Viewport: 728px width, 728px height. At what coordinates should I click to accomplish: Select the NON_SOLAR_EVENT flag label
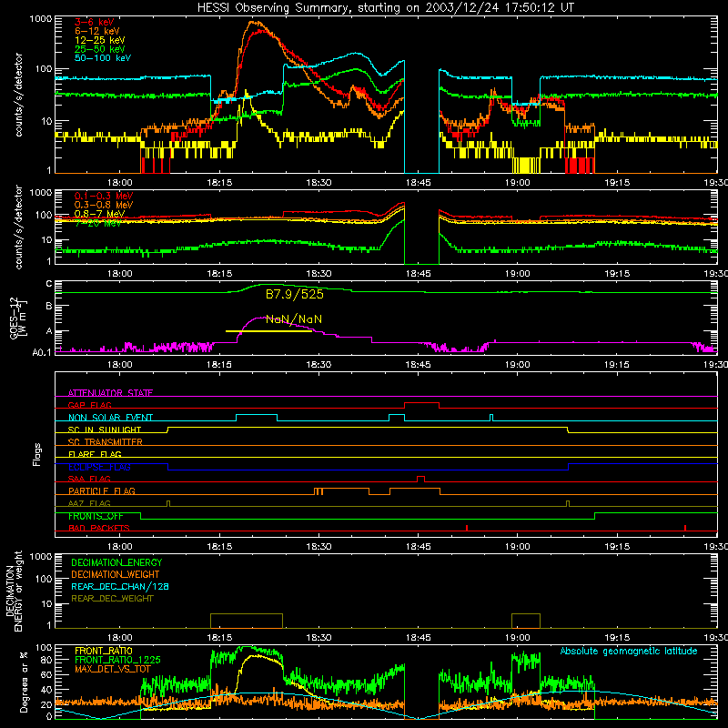[110, 418]
